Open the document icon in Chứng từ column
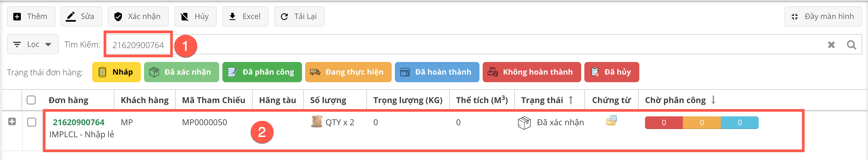Screen dimensions: 868x160 coord(611,120)
